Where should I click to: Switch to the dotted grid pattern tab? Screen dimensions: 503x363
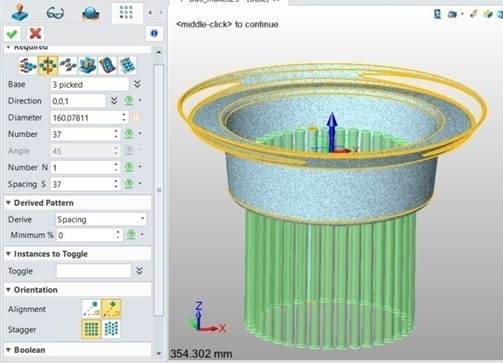(x=126, y=13)
